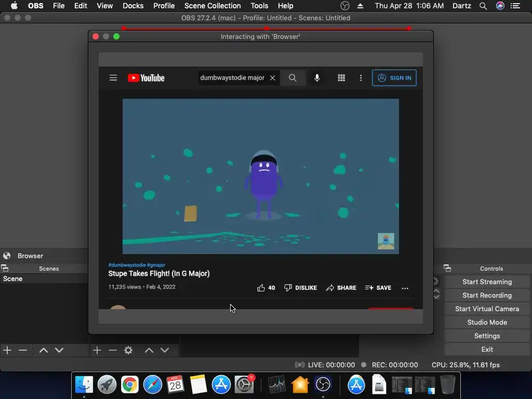Open the Scene Collection menu
Image resolution: width=532 pixels, height=399 pixels.
[x=212, y=6]
